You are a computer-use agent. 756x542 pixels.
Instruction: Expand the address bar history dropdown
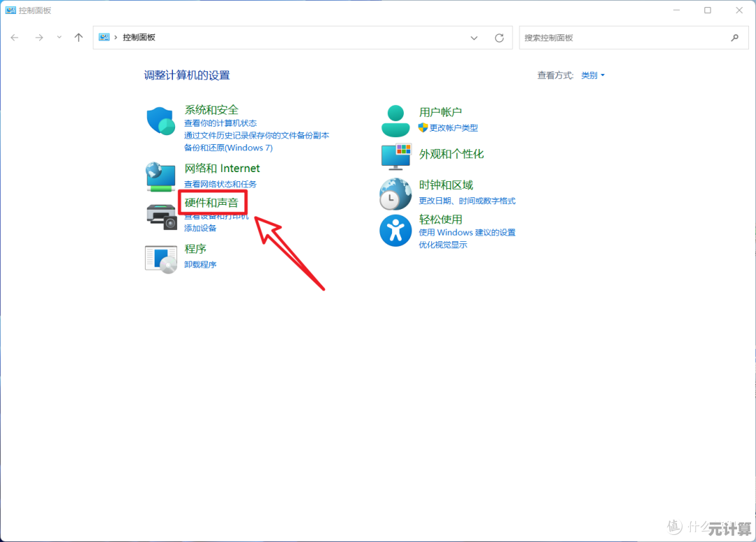[474, 38]
